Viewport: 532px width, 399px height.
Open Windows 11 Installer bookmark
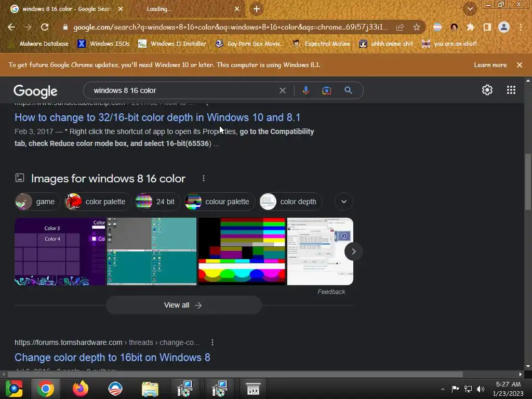[x=172, y=44]
